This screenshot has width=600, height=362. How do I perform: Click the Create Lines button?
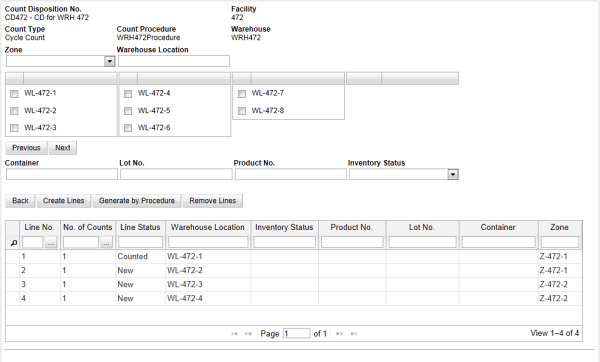click(64, 201)
